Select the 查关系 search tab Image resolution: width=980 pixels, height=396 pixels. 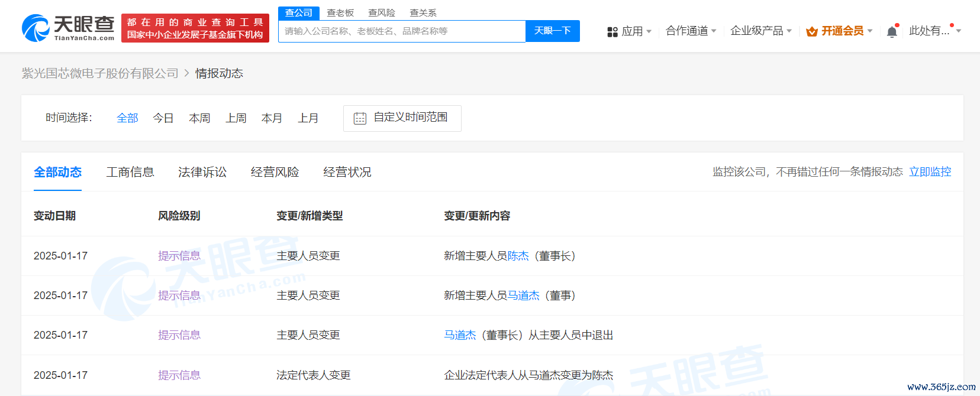423,13
